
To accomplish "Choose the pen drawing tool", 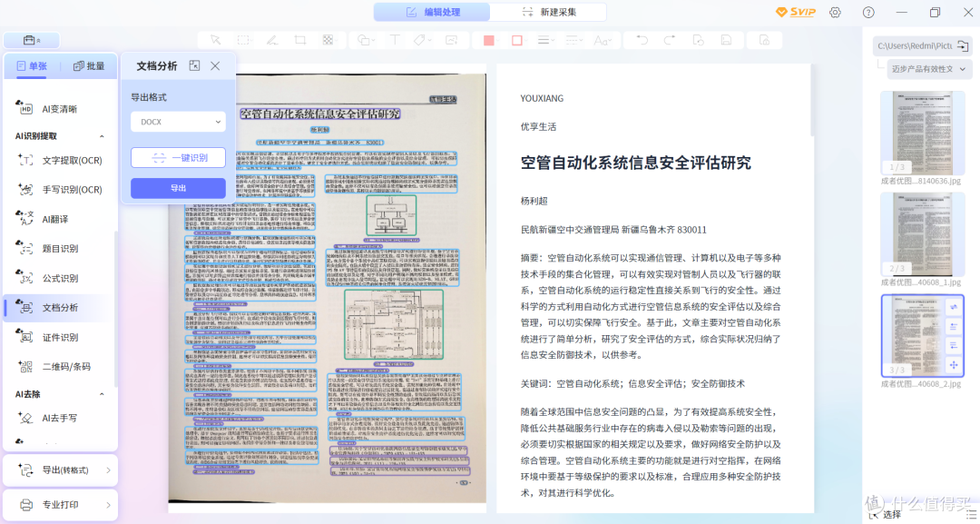I will (x=271, y=40).
